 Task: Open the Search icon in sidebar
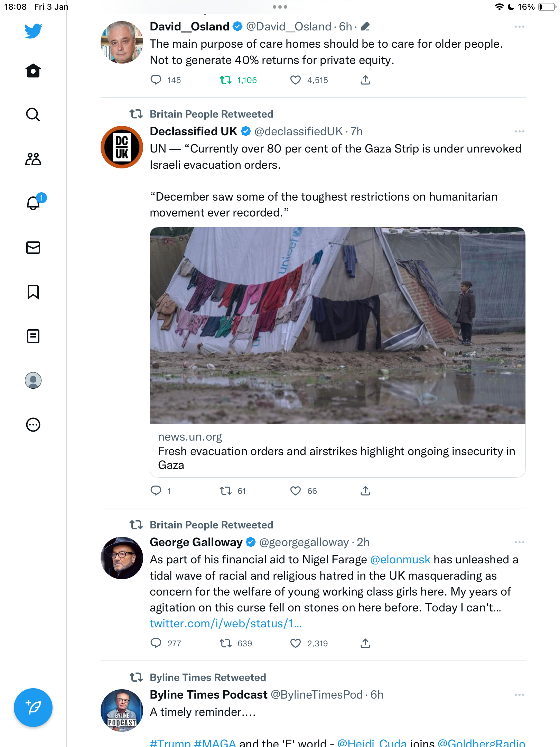point(33,114)
